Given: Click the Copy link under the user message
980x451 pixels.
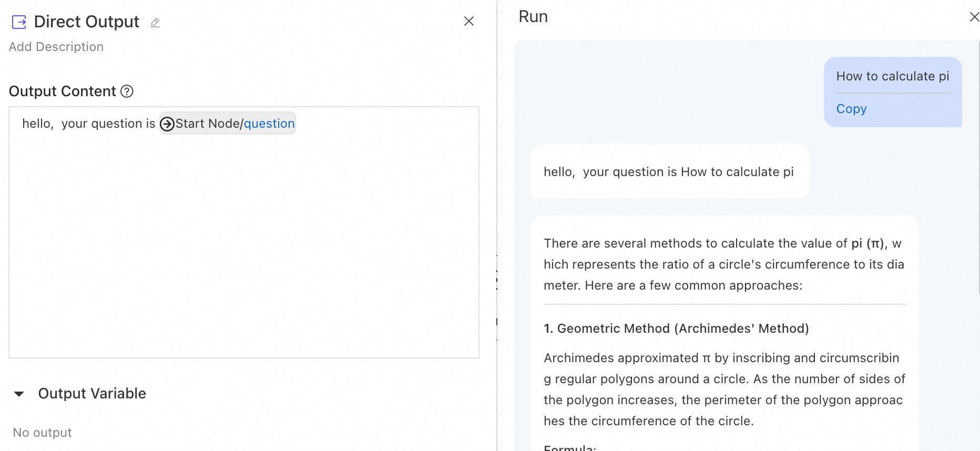Looking at the screenshot, I should pyautogui.click(x=851, y=109).
